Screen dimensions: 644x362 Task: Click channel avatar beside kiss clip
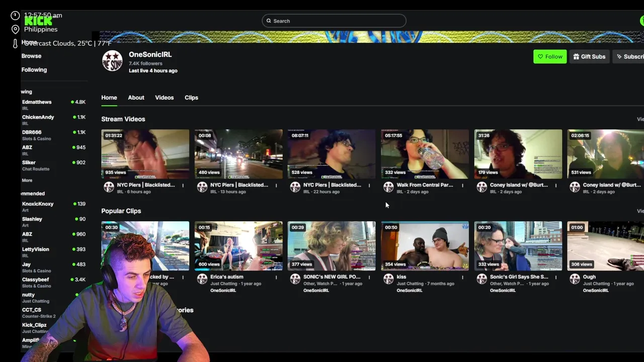click(388, 279)
